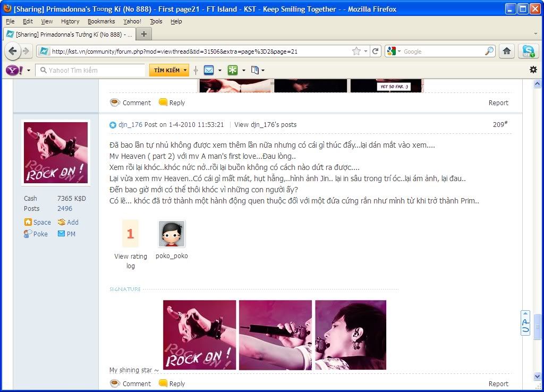Click the green asterisk toolbar icon

pos(233,71)
